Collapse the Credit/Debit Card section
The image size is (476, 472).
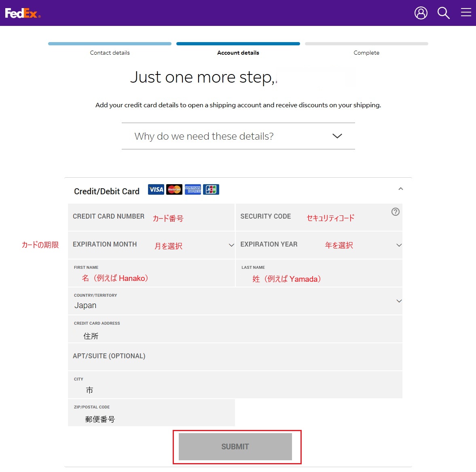point(400,189)
